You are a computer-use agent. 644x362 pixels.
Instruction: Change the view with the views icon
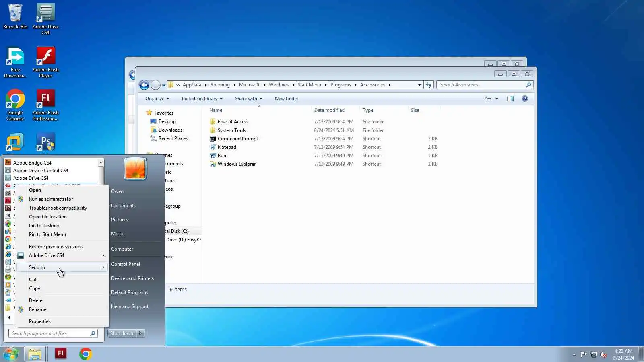488,99
